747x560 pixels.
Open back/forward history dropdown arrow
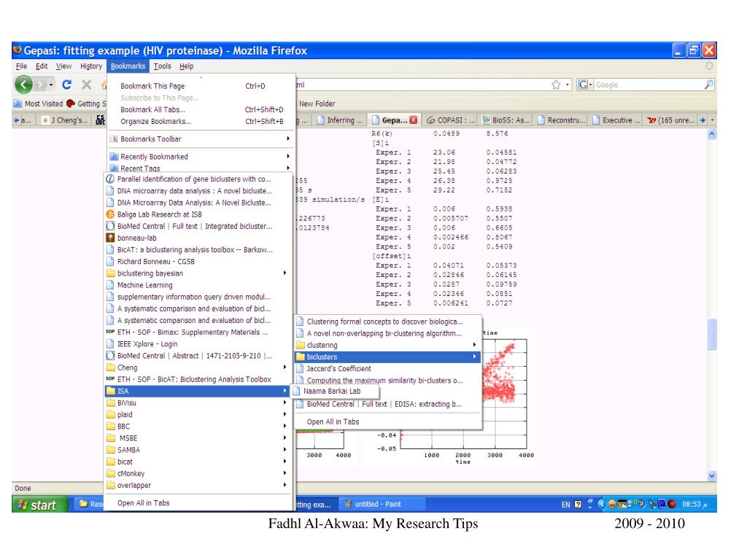pos(50,85)
